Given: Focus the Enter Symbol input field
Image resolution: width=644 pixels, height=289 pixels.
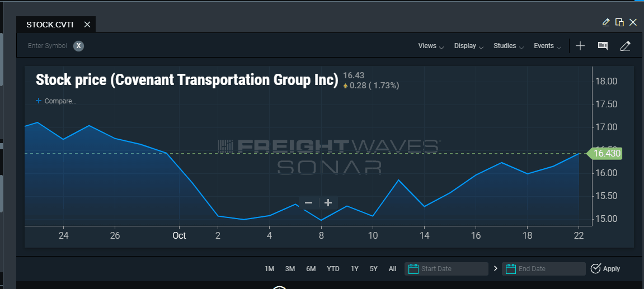Looking at the screenshot, I should [47, 46].
